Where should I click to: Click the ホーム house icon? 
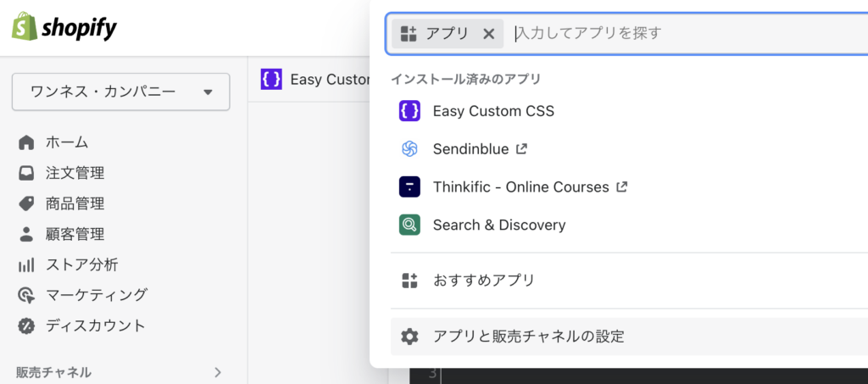tap(26, 142)
